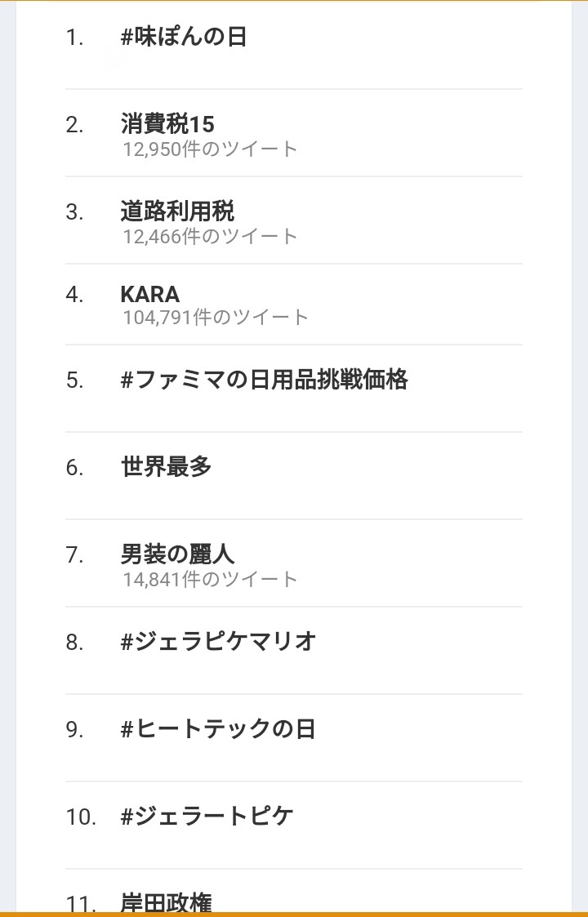Screen dimensions: 588x917
Task: Click the 104,791件のツイート count
Action: [216, 318]
